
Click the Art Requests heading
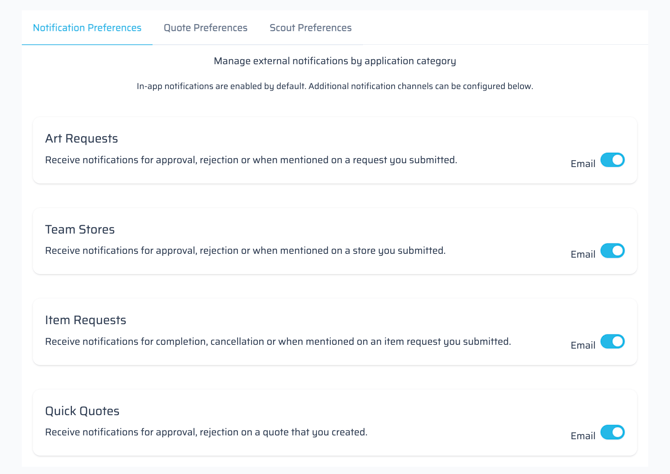[81, 139]
